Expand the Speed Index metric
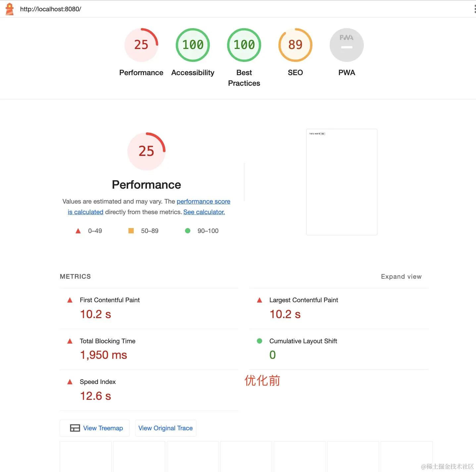The width and height of the screenshot is (476, 472). point(149,390)
